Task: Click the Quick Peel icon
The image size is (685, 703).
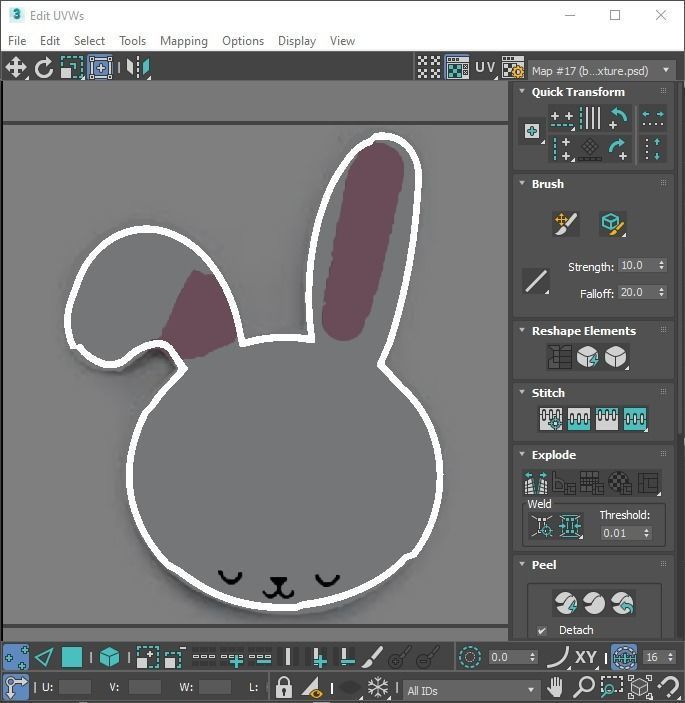Action: 566,603
